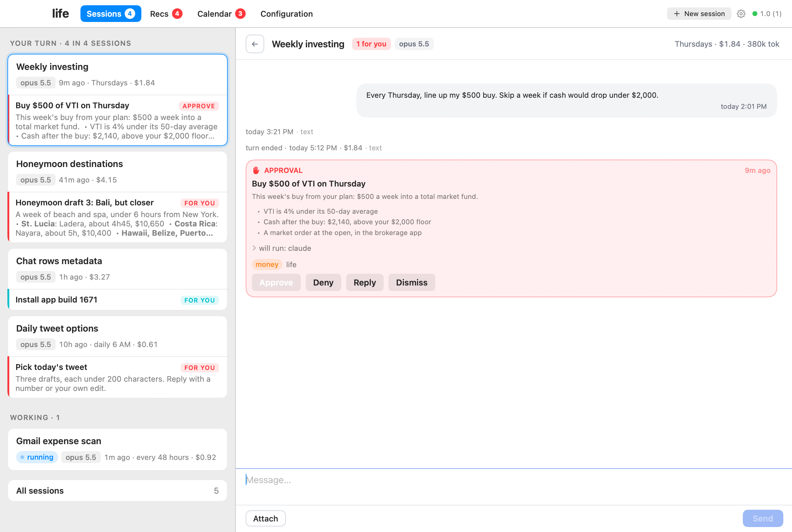Open settings via the gear icon
Image resolution: width=792 pixels, height=532 pixels.
pos(741,14)
